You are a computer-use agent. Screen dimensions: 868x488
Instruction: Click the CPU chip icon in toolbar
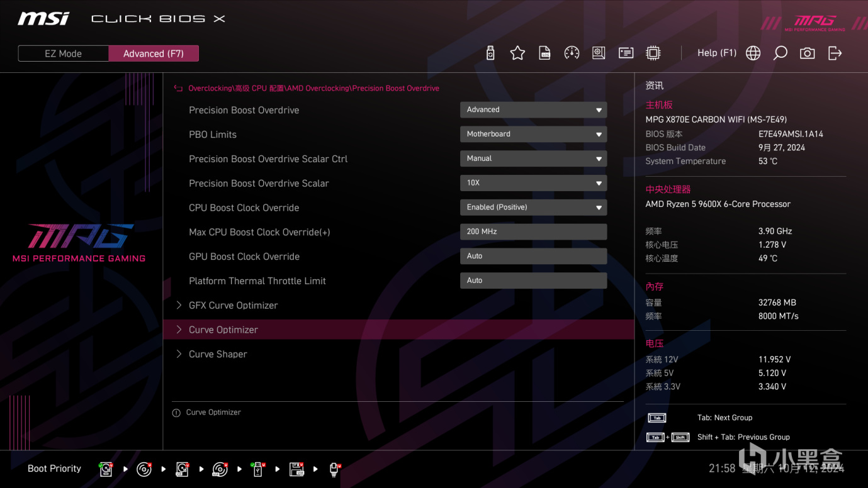coord(653,53)
